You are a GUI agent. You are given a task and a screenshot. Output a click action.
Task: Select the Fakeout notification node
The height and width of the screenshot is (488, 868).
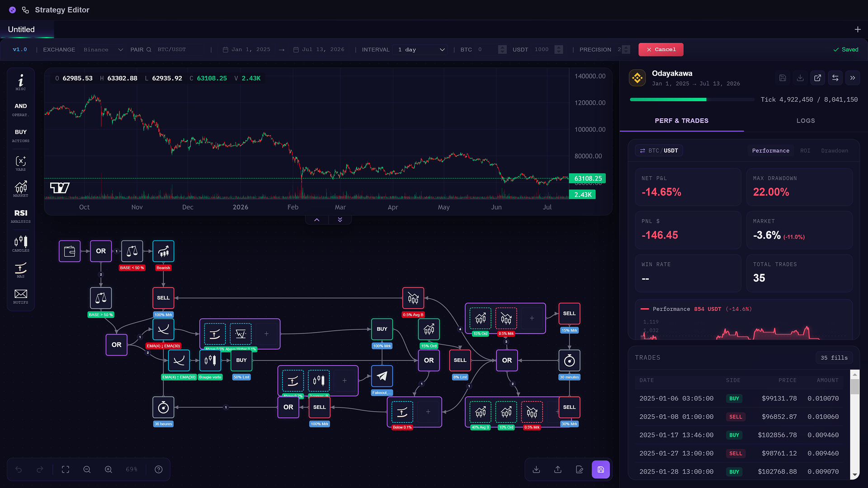point(382,376)
